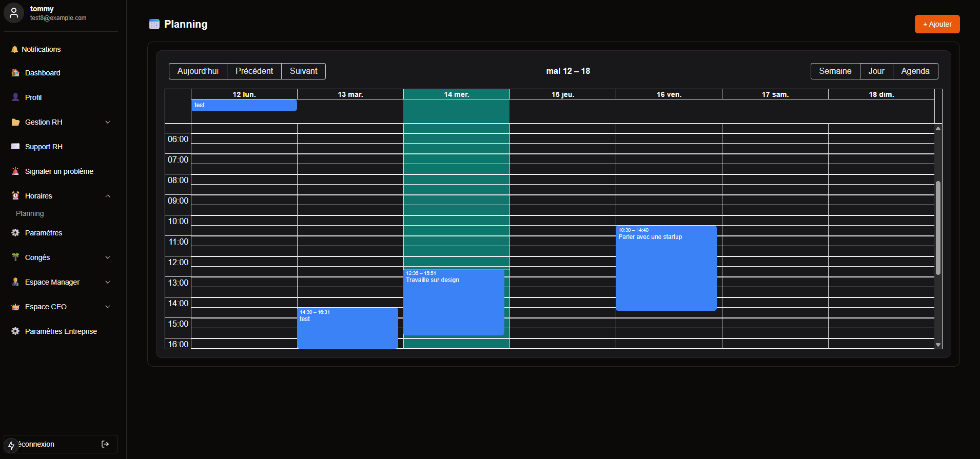The image size is (980, 459).
Task: Select the '14 mer.' day header
Action: coord(457,94)
